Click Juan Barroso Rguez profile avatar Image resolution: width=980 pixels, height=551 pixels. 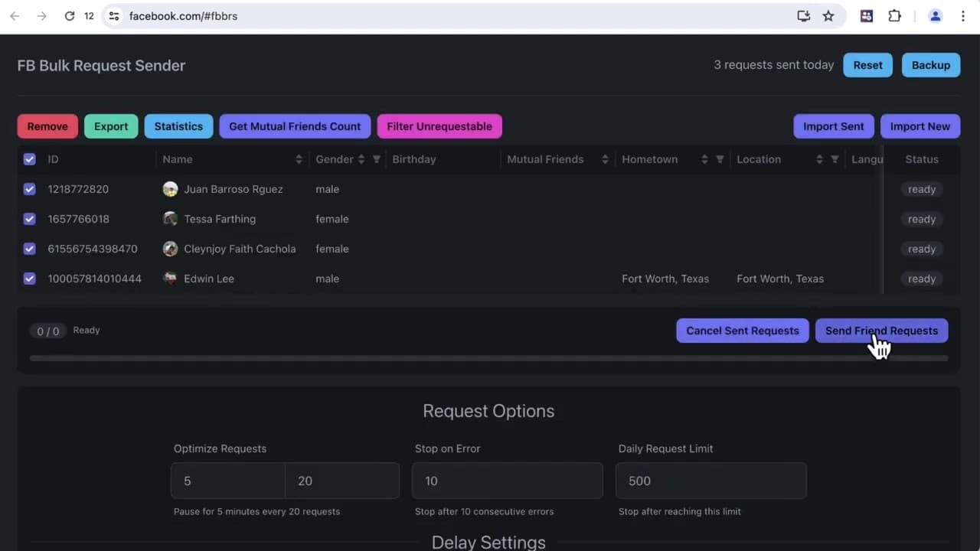(170, 189)
